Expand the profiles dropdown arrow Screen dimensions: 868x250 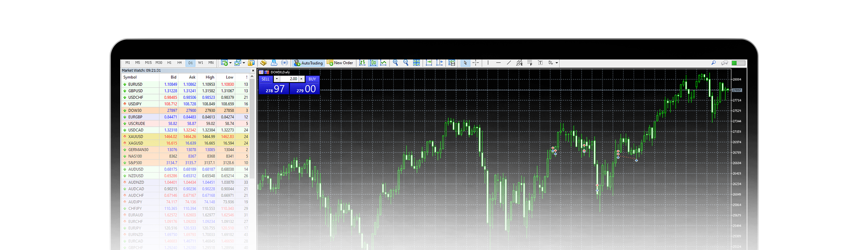tap(244, 63)
